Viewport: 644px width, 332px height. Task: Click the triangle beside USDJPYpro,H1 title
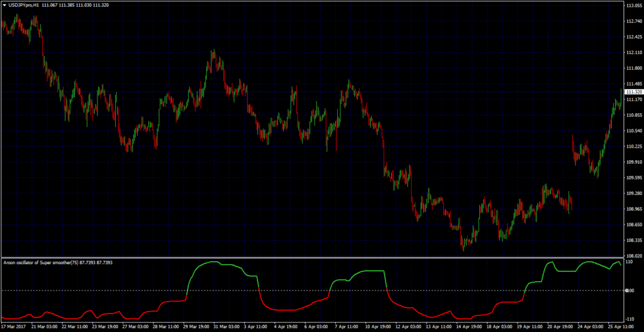(4, 6)
